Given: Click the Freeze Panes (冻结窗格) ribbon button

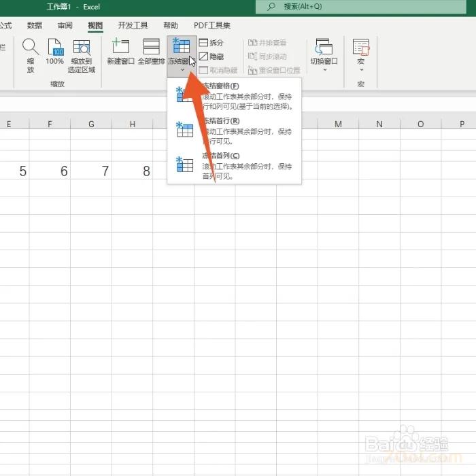Looking at the screenshot, I should pos(182,55).
